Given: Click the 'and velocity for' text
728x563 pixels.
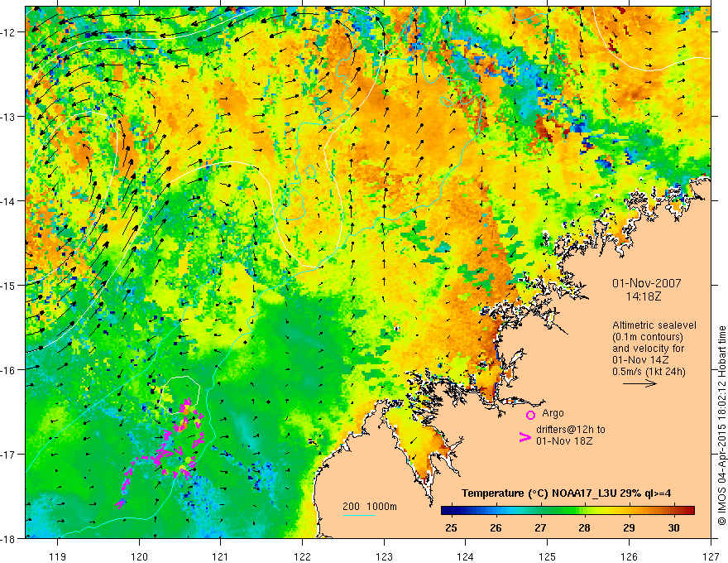Looking at the screenshot, I should coord(648,349).
